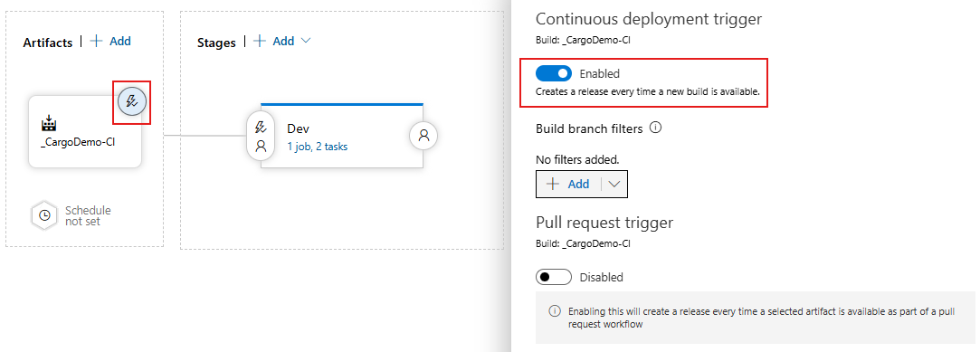Open post-deployment conditions person icon on Dev

tap(423, 136)
